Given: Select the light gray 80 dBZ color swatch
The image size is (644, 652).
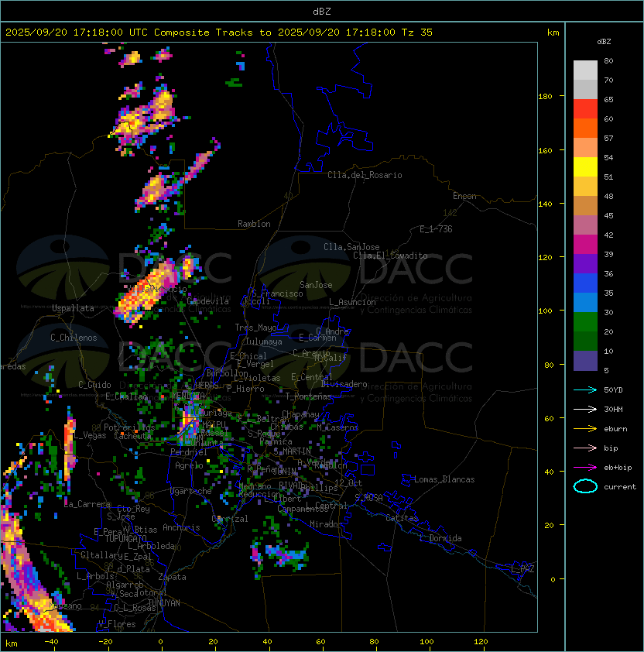Looking at the screenshot, I should tap(585, 70).
